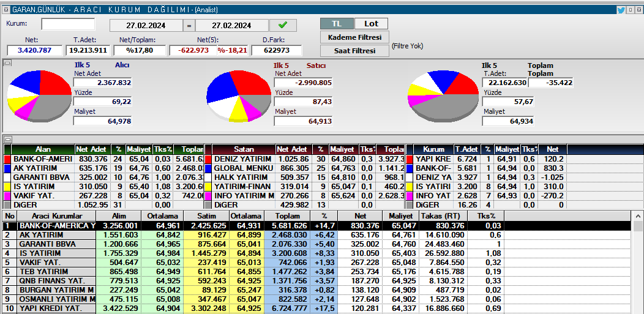Click the Kurum input field
This screenshot has width=644, height=314.
click(68, 24)
